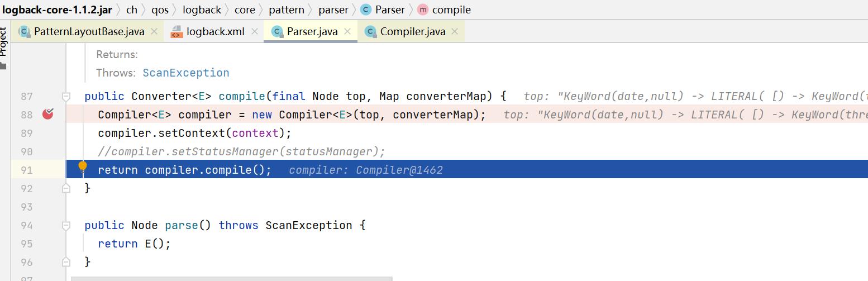The width and height of the screenshot is (868, 281).
Task: Close the PatternLayoutBase.java tab
Action: pos(155,32)
